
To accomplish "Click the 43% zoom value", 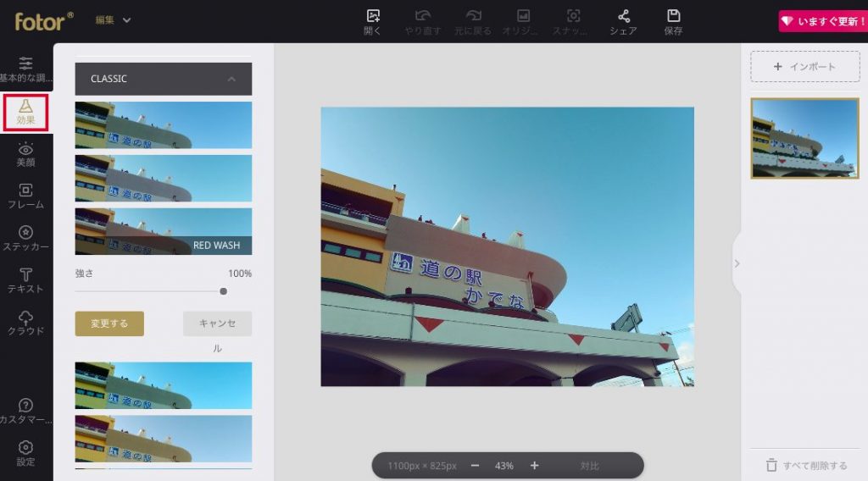I will tap(504, 466).
